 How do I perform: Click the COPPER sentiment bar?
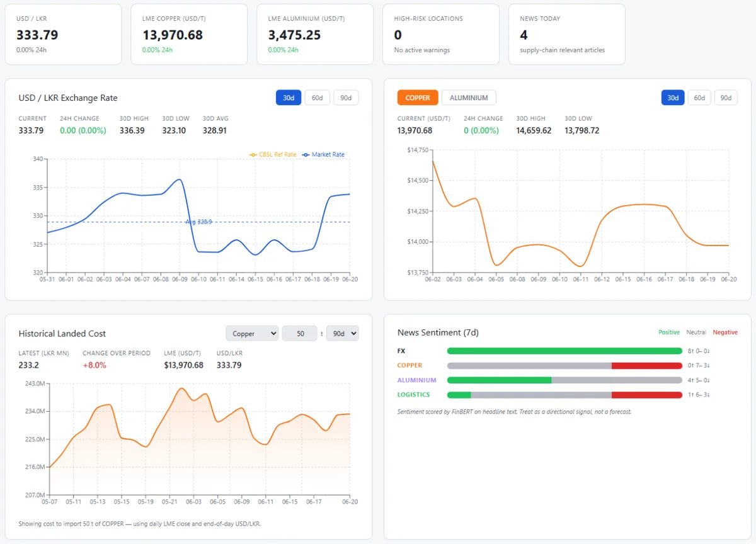click(x=564, y=366)
